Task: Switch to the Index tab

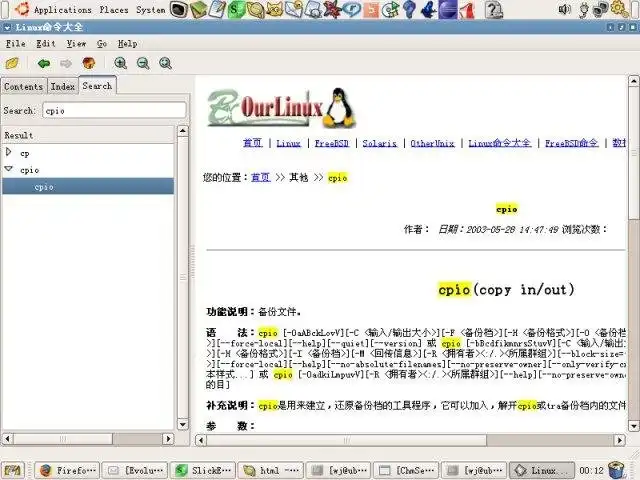Action: (x=63, y=87)
